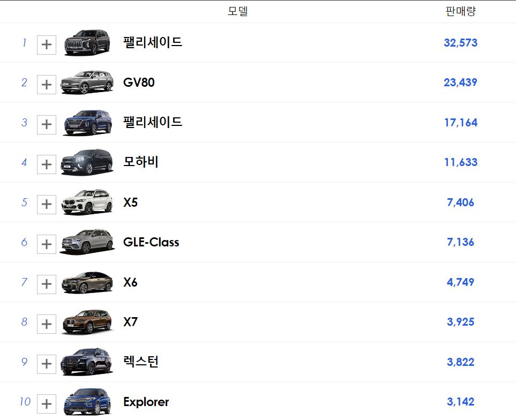
Task: Expand the GV80 row plus button
Action: coord(47,85)
